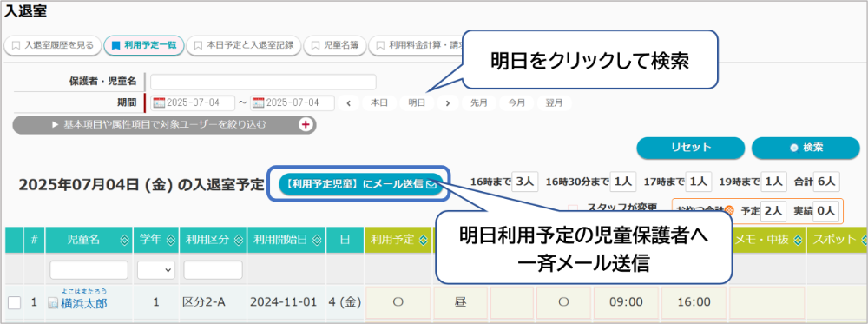This screenshot has width=868, height=324.
Task: Open the 横浜太郎 child link
Action: 84,303
